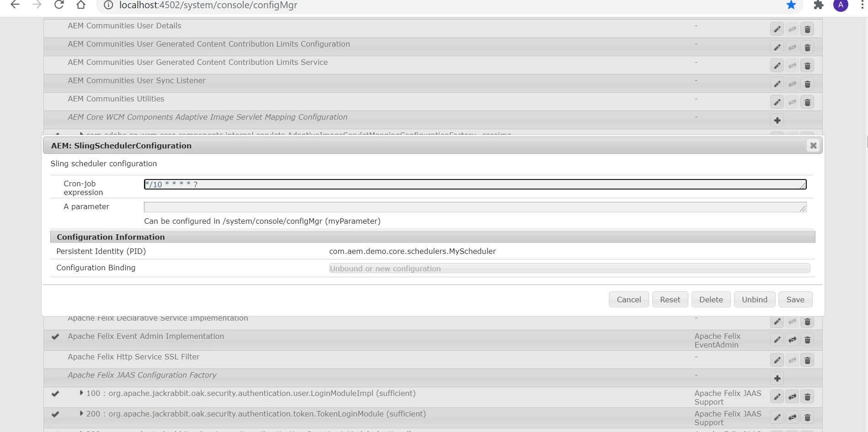Click the browser address bar URL
The height and width of the screenshot is (432, 868).
coord(208,5)
